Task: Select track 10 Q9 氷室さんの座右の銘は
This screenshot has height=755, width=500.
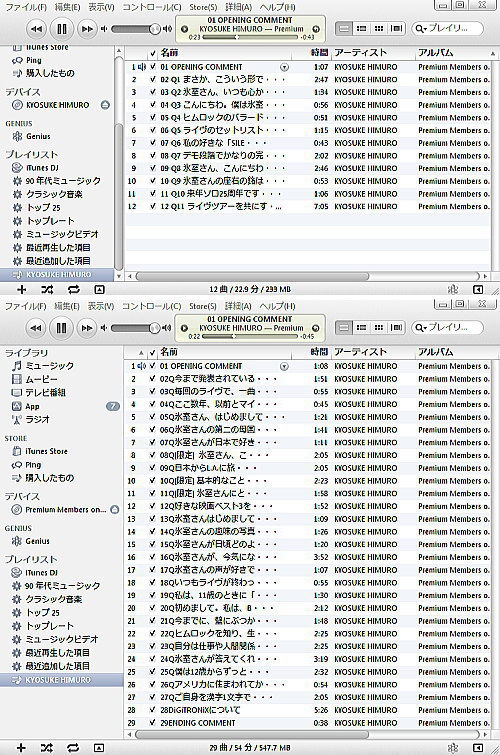Action: tap(307, 181)
